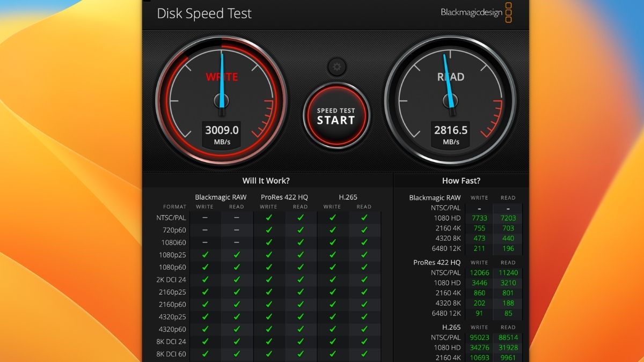Click Blackmagic RAW 1080 HD read value 7203
Screen dimensions: 644x362
[508, 218]
